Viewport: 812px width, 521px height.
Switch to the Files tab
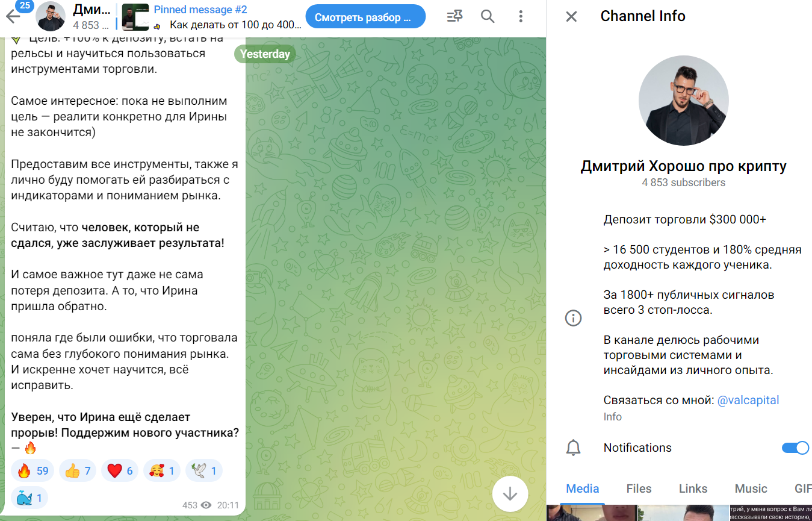coord(639,488)
